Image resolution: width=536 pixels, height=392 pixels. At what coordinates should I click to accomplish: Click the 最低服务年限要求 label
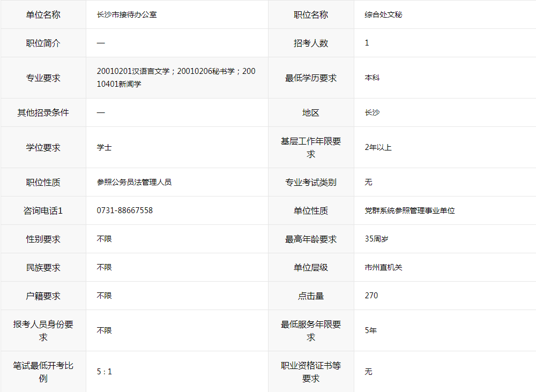[311, 330]
